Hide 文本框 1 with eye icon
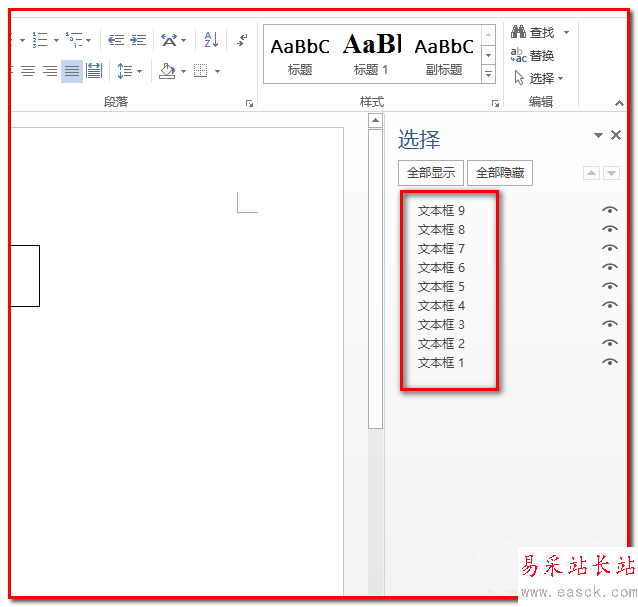Screen dimensions: 638x607 tap(610, 362)
